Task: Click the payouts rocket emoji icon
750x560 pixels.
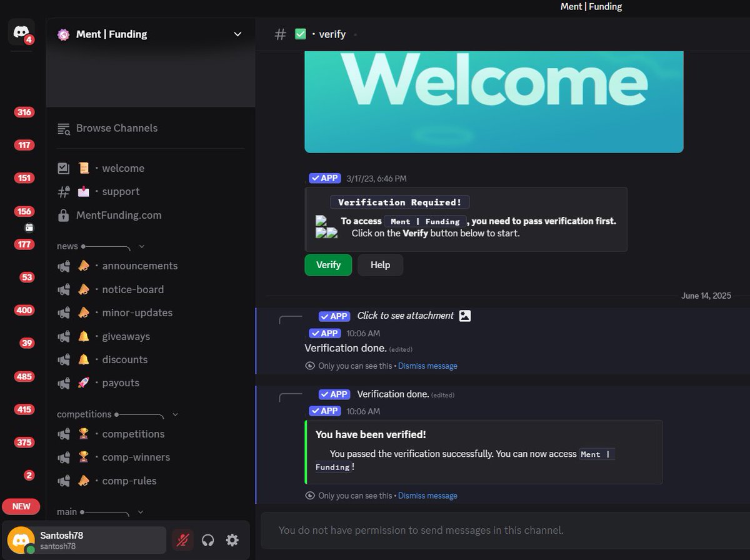Action: [x=83, y=383]
